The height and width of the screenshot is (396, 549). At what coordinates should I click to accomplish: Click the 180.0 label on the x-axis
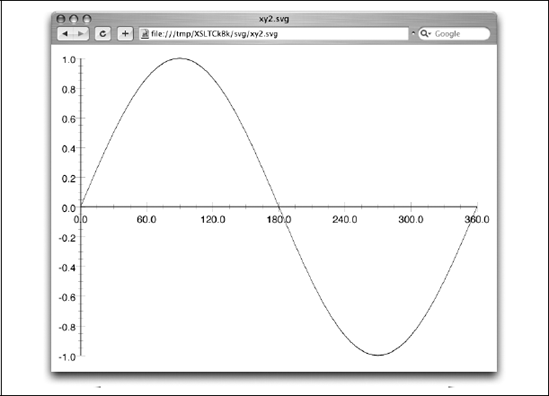click(x=279, y=220)
